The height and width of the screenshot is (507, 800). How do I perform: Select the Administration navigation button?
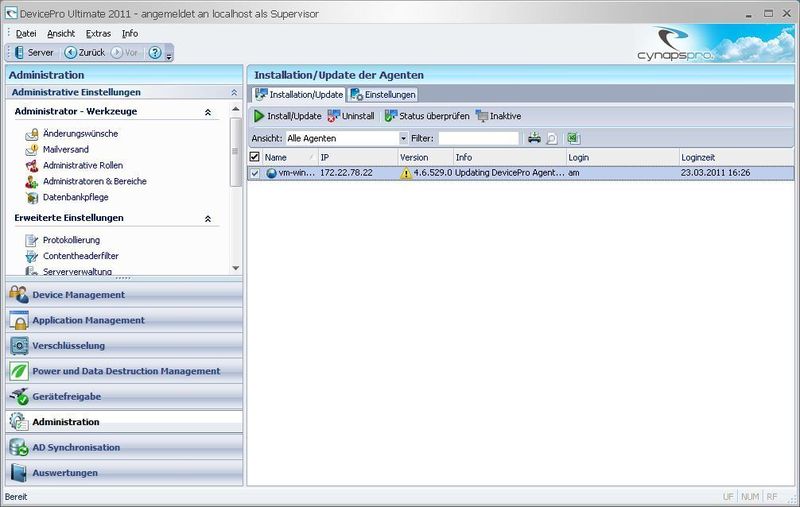tap(124, 422)
